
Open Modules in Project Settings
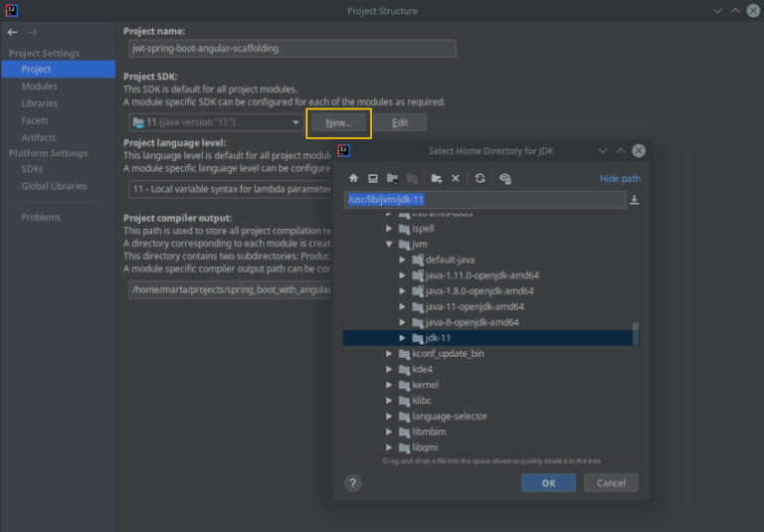(39, 87)
